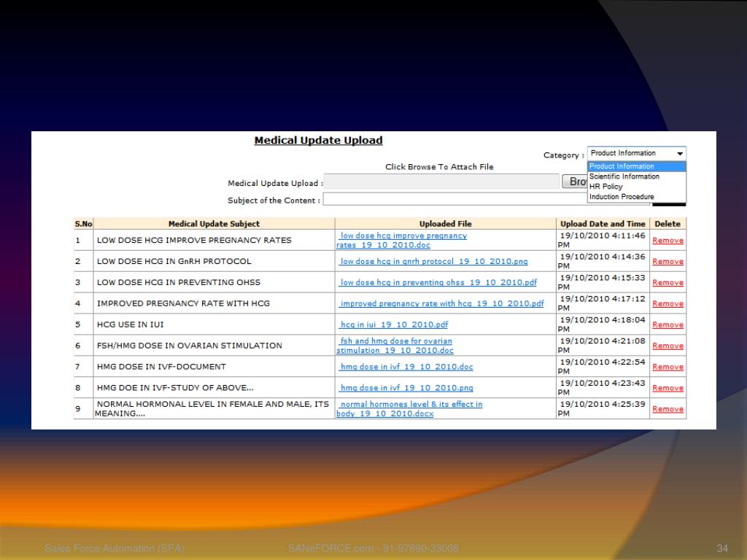Viewport: 747px width, 560px height.
Task: Focus the Subject of the Content field
Action: pyautogui.click(x=455, y=199)
